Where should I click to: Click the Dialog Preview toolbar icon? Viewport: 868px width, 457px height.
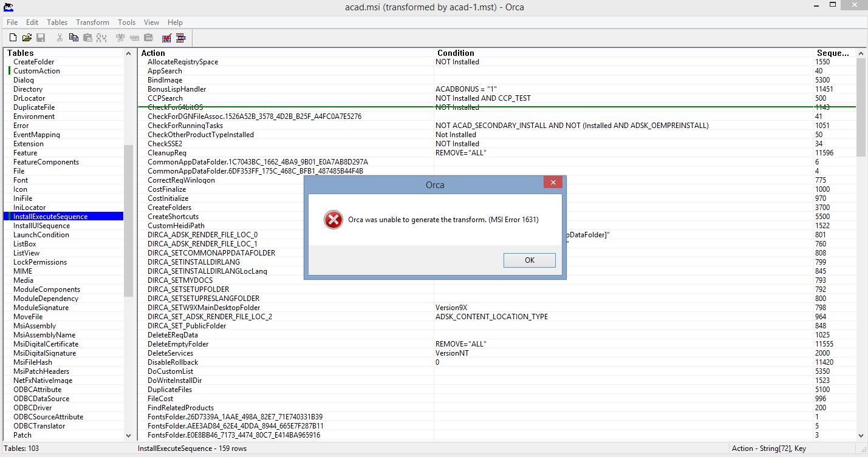click(180, 38)
